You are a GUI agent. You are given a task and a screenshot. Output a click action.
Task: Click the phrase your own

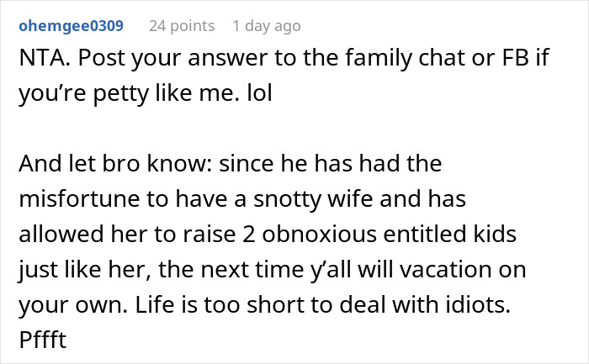pyautogui.click(x=73, y=305)
